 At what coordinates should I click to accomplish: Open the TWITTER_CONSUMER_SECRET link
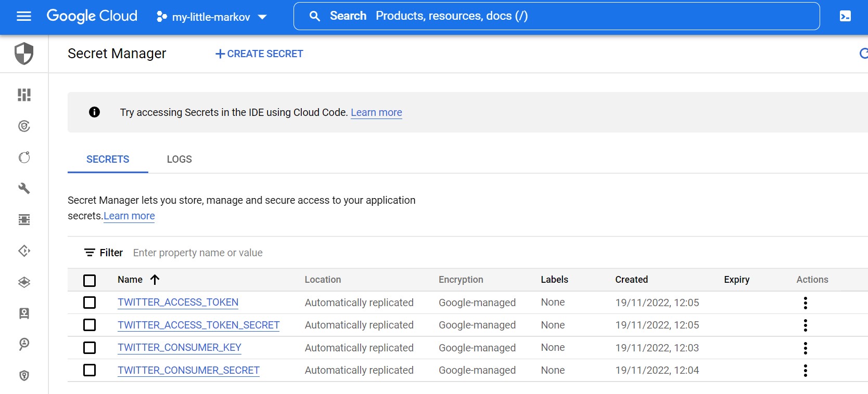pyautogui.click(x=188, y=370)
